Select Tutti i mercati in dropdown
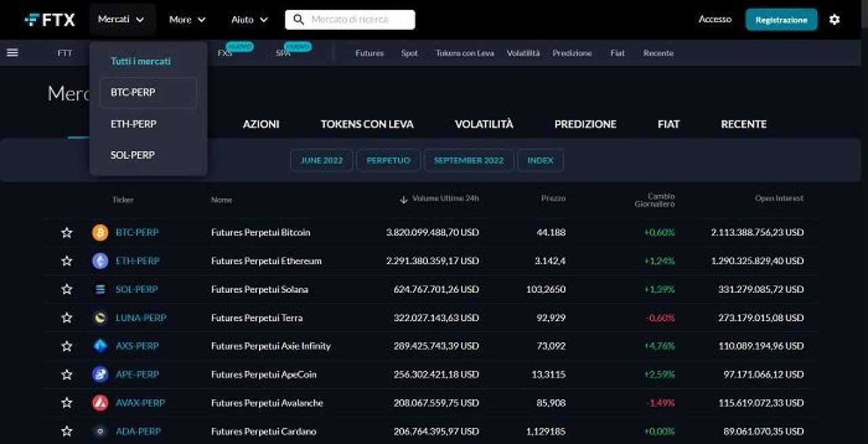The height and width of the screenshot is (444, 868). (x=141, y=61)
